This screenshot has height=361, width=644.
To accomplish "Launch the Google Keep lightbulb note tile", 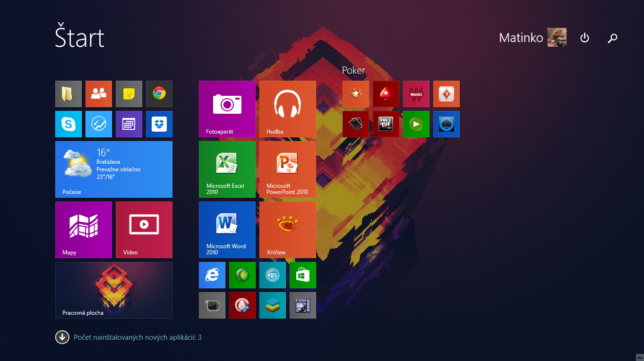I will tap(129, 94).
